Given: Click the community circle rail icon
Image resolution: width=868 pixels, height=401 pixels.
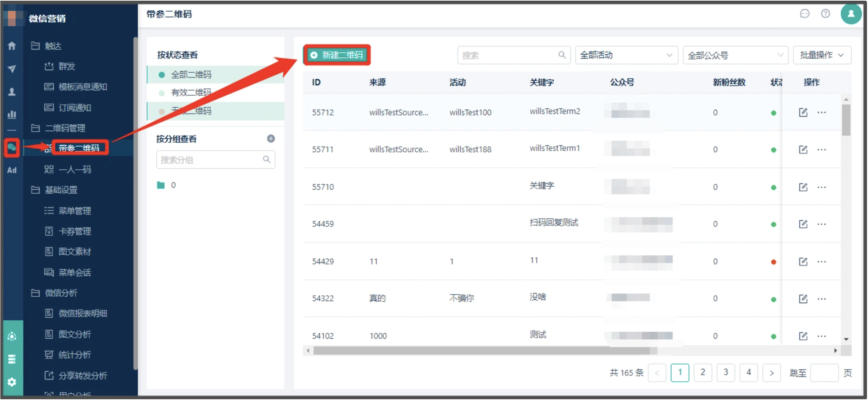Looking at the screenshot, I should [12, 336].
